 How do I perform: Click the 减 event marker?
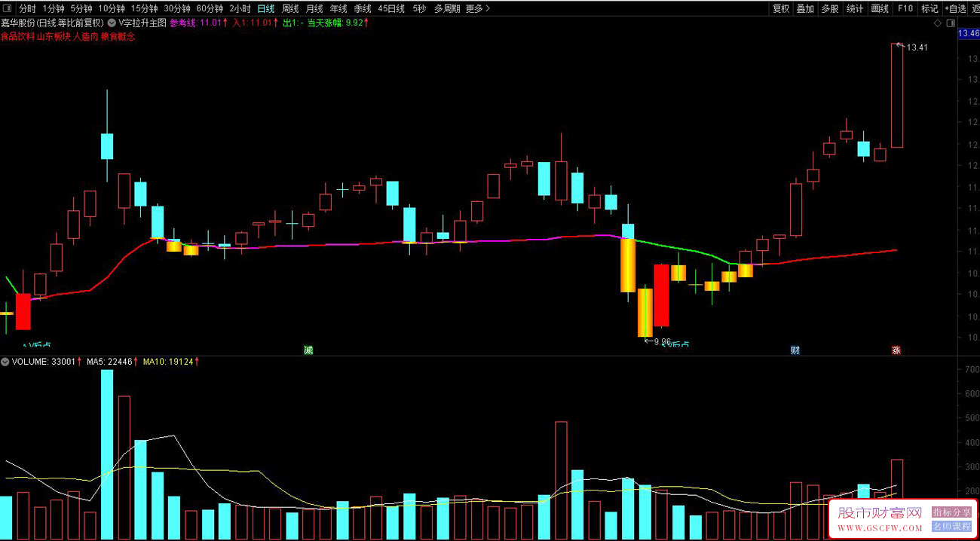coord(308,350)
